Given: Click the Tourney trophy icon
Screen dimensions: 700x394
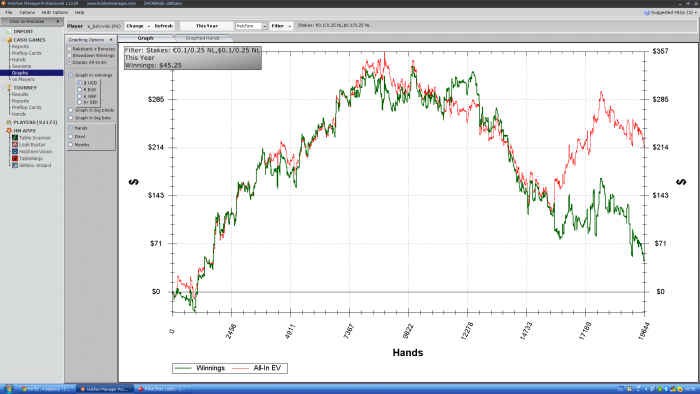Looking at the screenshot, I should (9, 88).
